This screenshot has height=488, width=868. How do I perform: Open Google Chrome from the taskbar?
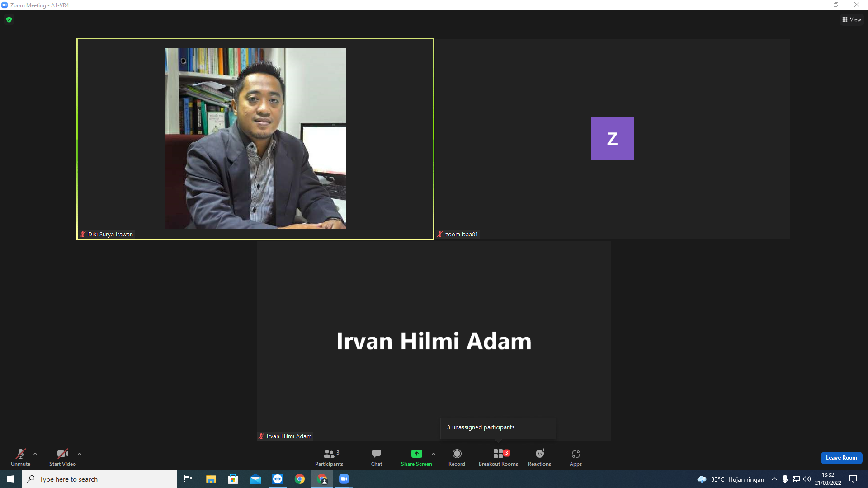299,479
